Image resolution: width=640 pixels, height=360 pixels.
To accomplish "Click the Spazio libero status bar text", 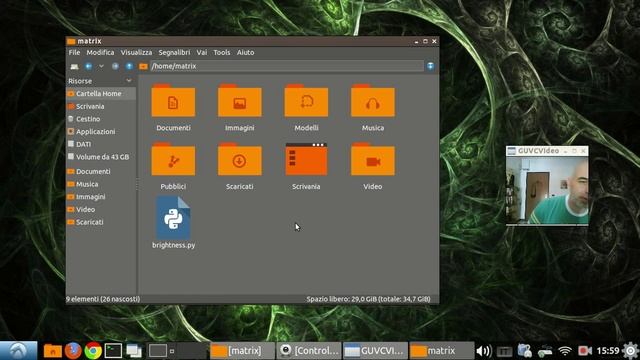I will (x=368, y=299).
